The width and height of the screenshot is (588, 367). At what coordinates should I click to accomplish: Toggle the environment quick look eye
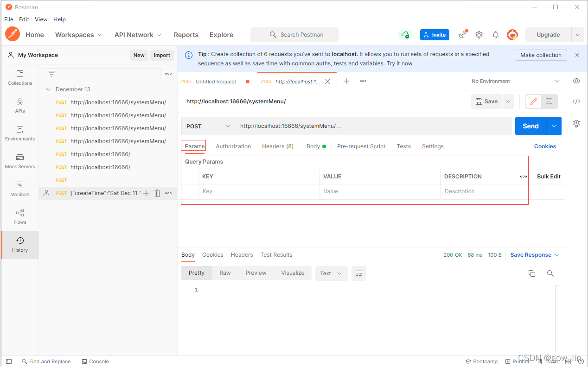(576, 81)
